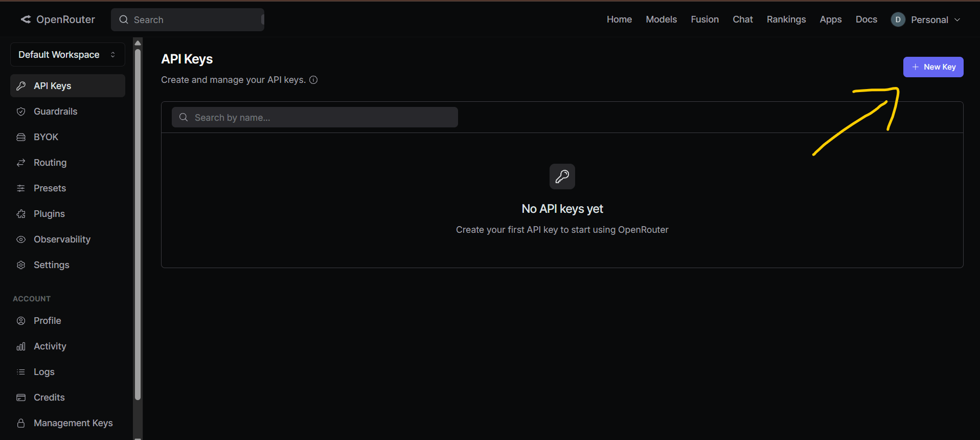Expand the Personal account chevron
Screen dimensions: 980x440
(x=957, y=19)
